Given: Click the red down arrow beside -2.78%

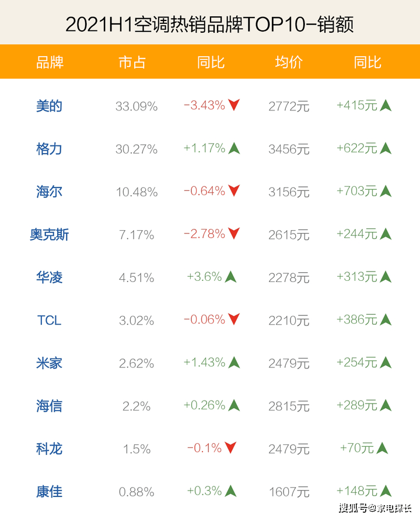Looking at the screenshot, I should coord(234,234).
